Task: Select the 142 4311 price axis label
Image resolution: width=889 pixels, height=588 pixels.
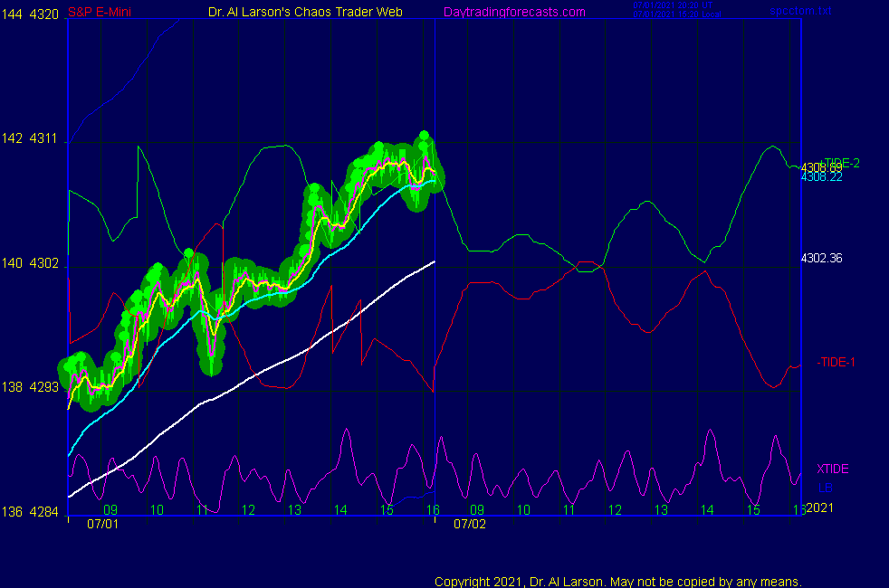Action: click(x=30, y=138)
